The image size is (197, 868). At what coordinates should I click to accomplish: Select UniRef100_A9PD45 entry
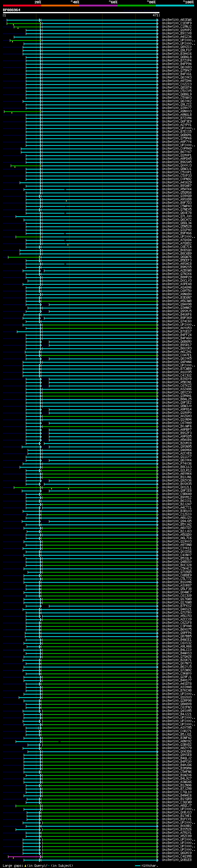click(x=177, y=159)
